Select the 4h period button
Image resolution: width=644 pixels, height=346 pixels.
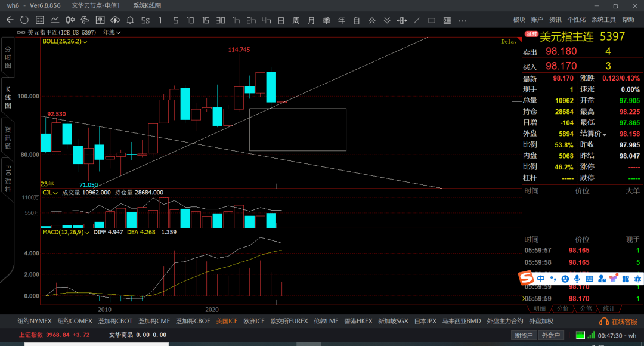(266, 20)
